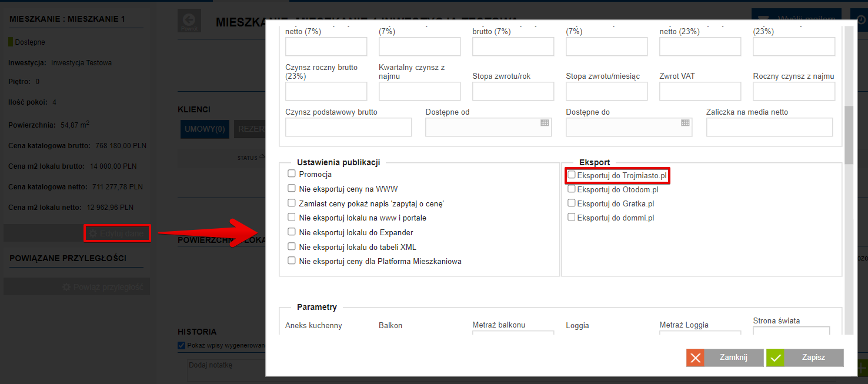Focus the Zaliczka na media netto field
The height and width of the screenshot is (384, 868).
(x=769, y=127)
